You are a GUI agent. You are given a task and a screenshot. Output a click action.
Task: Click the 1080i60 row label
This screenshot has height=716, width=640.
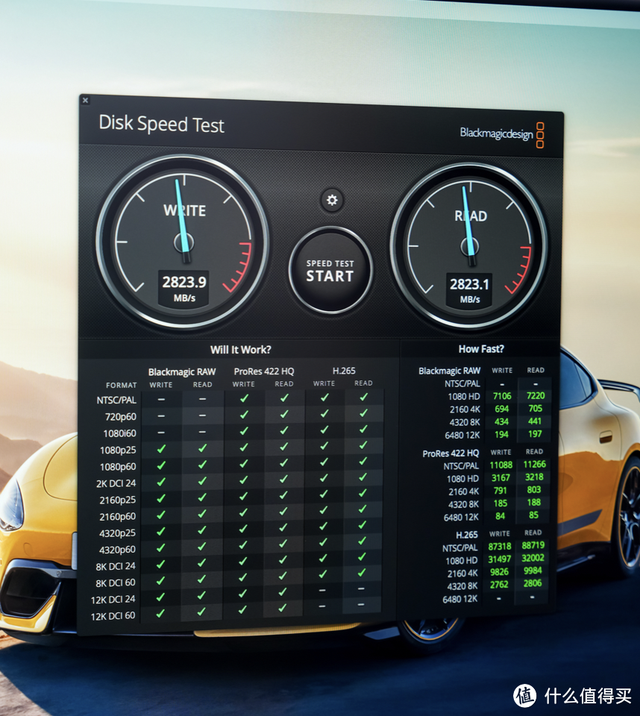pos(120,433)
